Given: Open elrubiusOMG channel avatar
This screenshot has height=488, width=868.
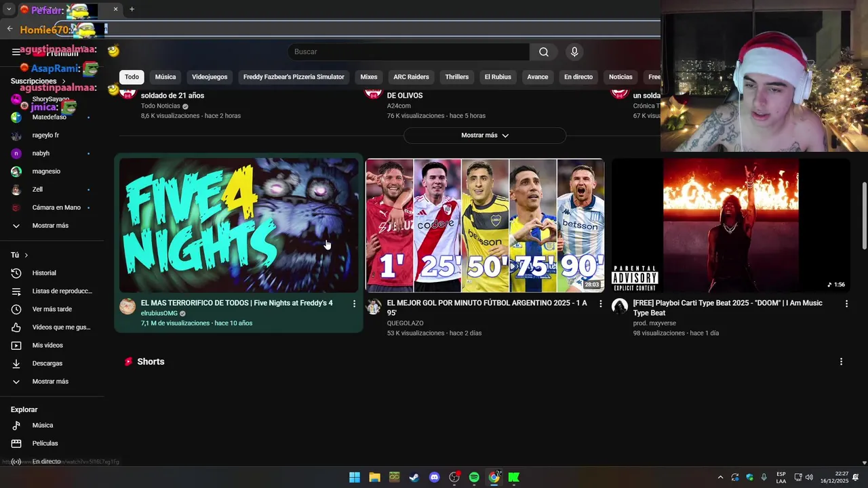Looking at the screenshot, I should tap(127, 306).
